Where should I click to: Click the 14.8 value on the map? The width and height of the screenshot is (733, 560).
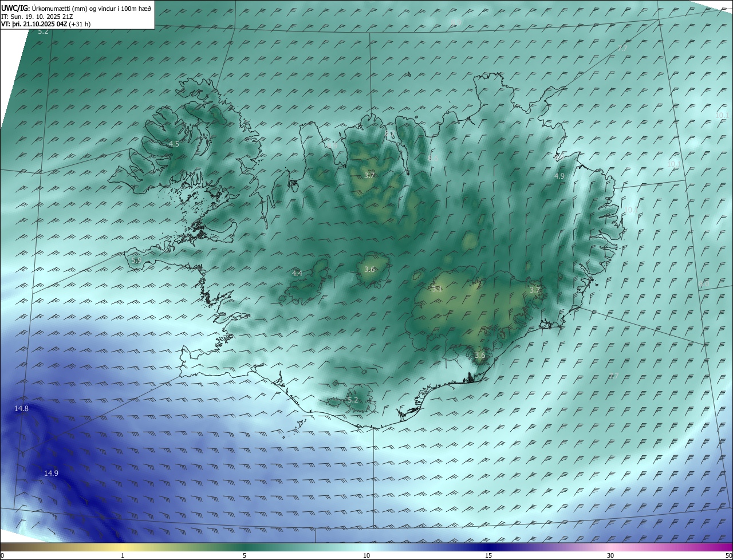(22, 408)
